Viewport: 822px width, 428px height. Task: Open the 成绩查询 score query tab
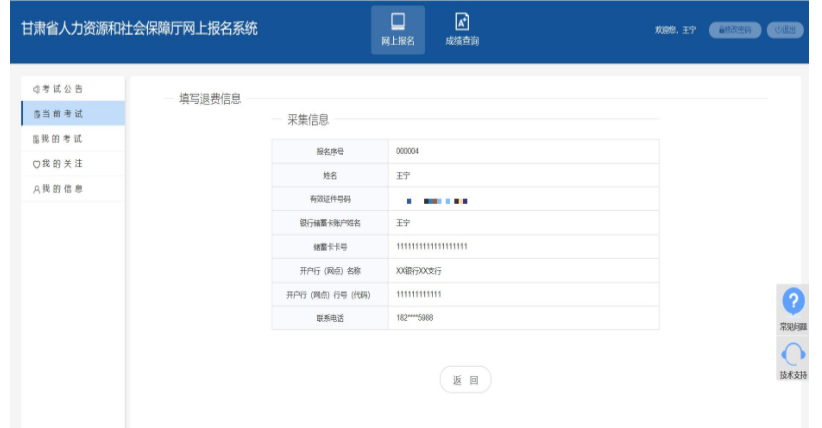click(x=461, y=29)
